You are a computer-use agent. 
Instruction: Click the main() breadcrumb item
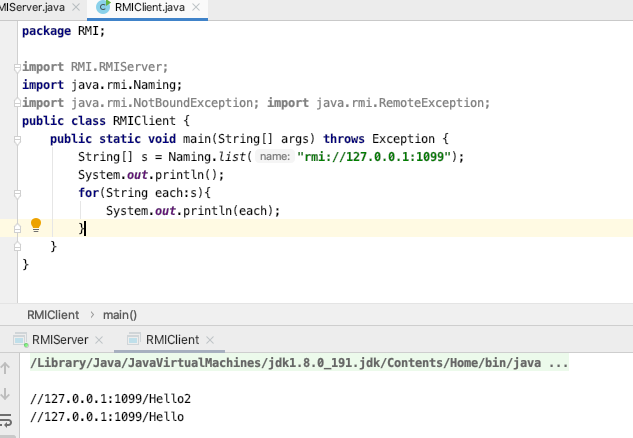(120, 315)
